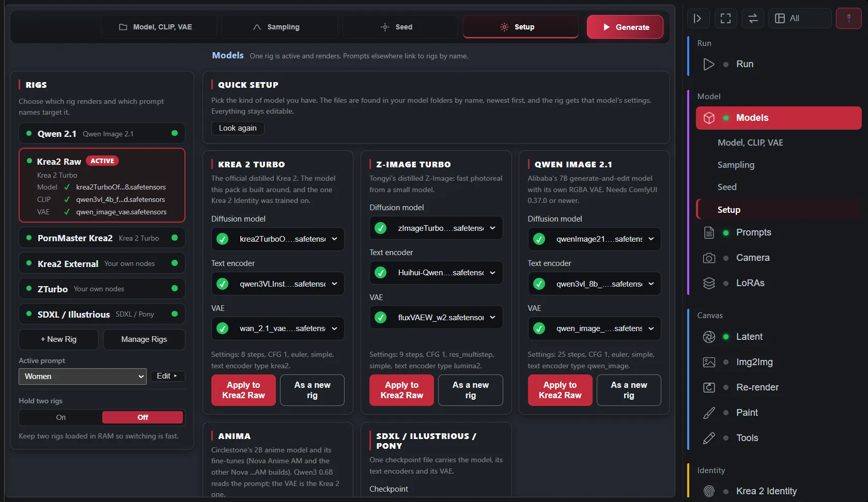Toggle green status dot on Krea2 External rig
The image size is (868, 502).
pos(175,263)
